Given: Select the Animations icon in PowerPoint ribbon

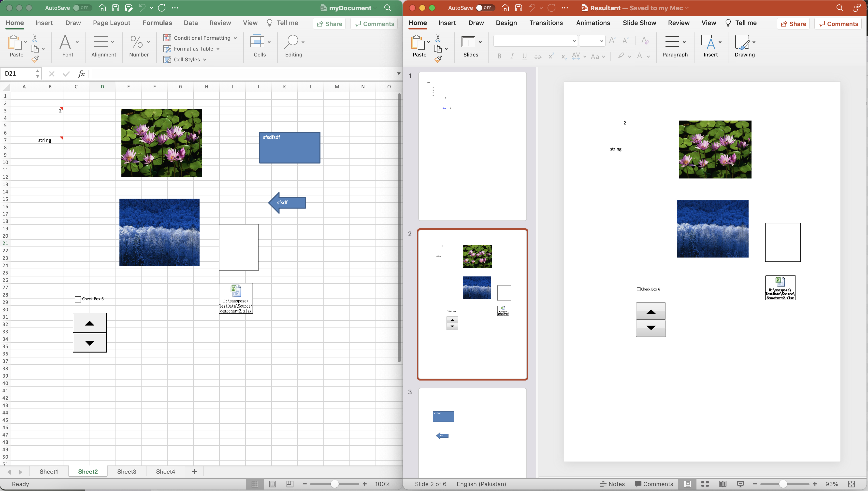Looking at the screenshot, I should [x=593, y=23].
